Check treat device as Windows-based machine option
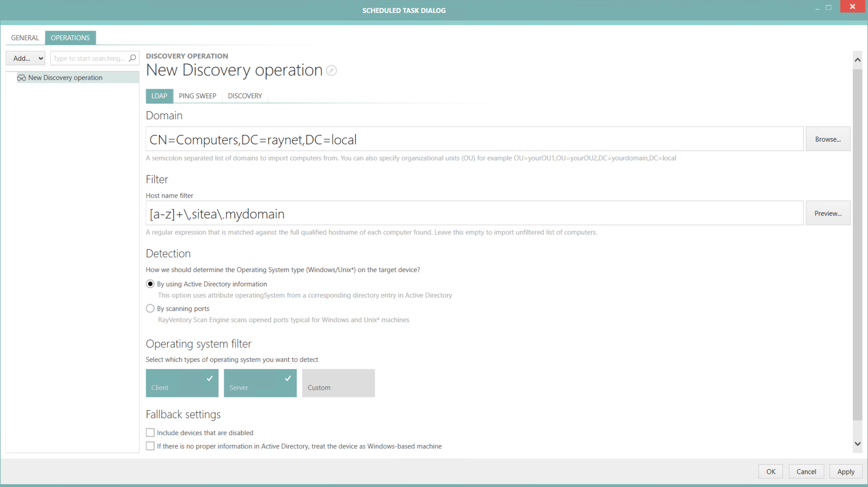The image size is (868, 487). coord(150,446)
